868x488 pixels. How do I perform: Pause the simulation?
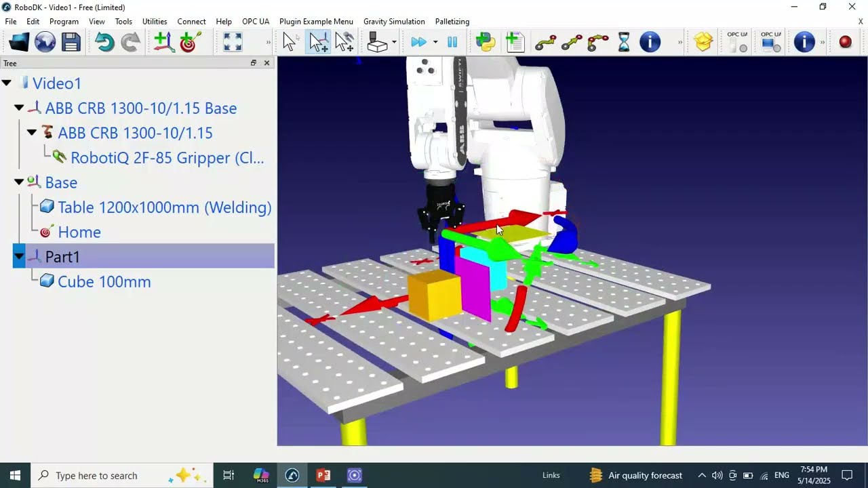click(452, 42)
